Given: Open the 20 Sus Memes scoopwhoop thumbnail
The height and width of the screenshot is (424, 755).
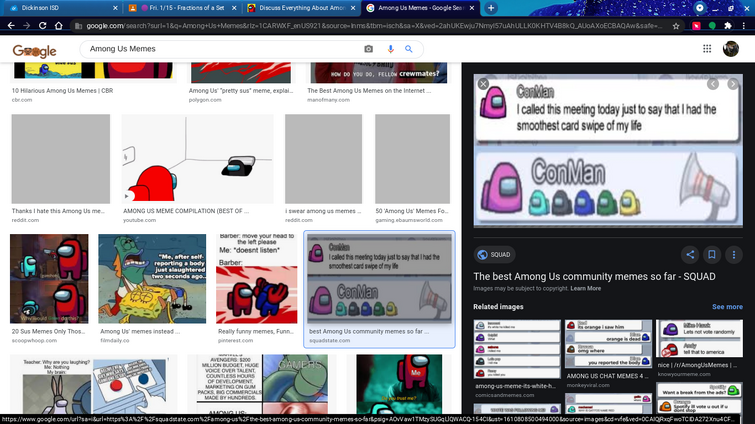Looking at the screenshot, I should pyautogui.click(x=49, y=279).
